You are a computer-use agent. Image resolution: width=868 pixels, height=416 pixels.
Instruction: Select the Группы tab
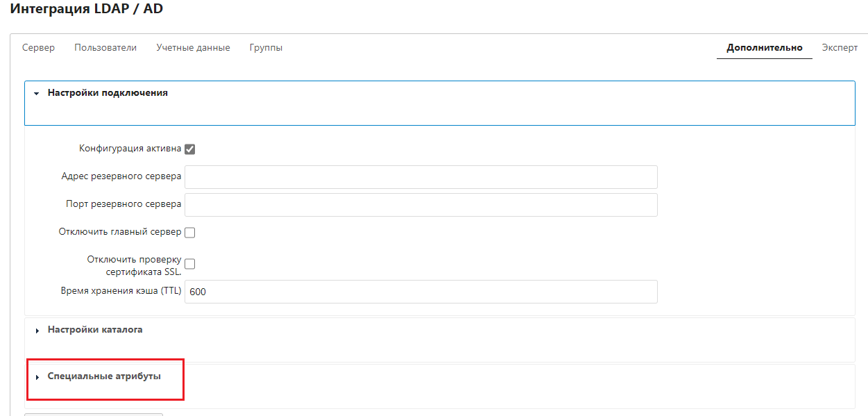pyautogui.click(x=266, y=48)
